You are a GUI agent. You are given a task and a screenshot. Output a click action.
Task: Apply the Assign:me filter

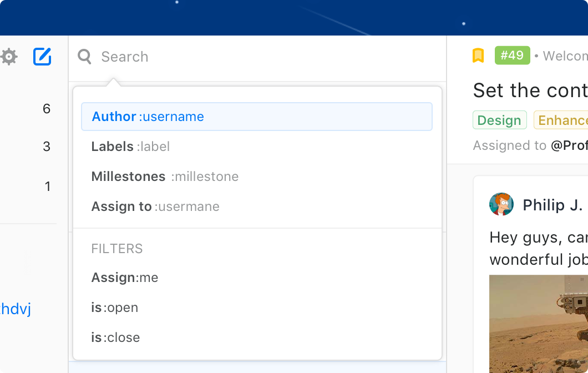pos(257,278)
